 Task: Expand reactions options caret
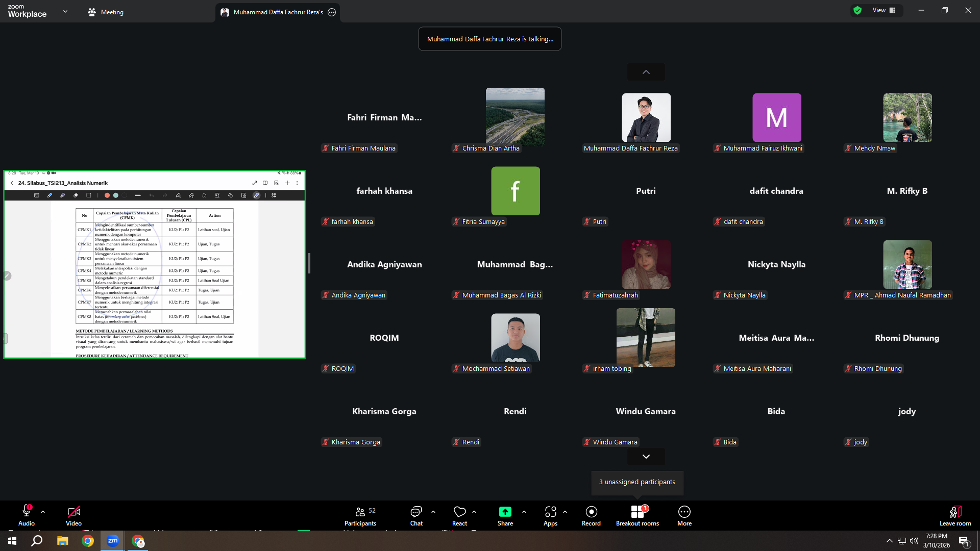pyautogui.click(x=474, y=511)
